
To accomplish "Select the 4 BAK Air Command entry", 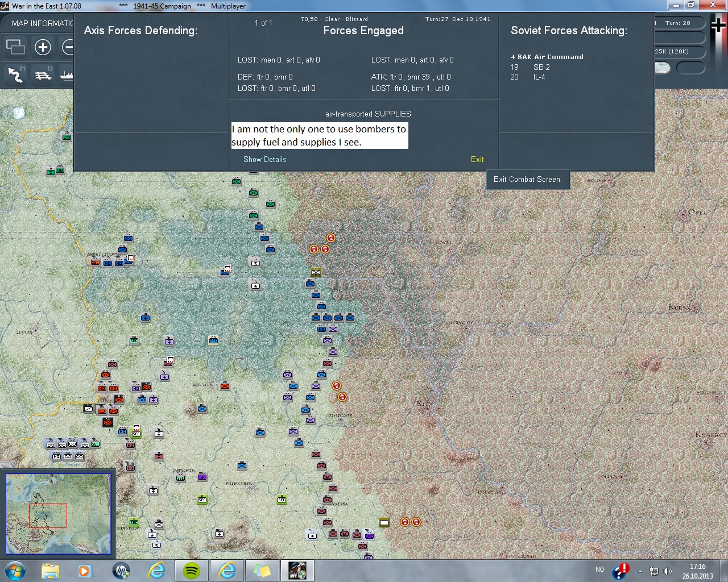I will [547, 57].
